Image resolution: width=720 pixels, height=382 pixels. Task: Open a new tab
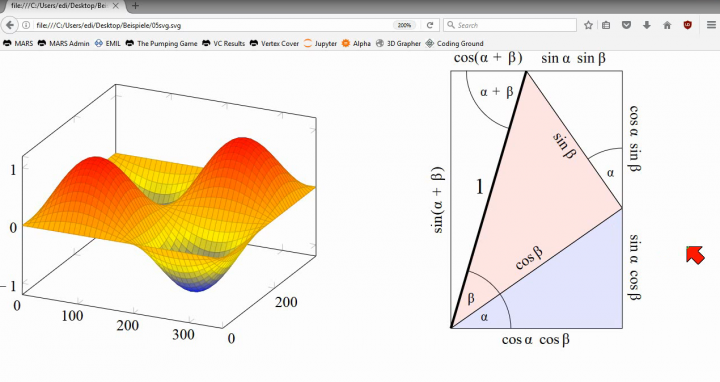[135, 6]
